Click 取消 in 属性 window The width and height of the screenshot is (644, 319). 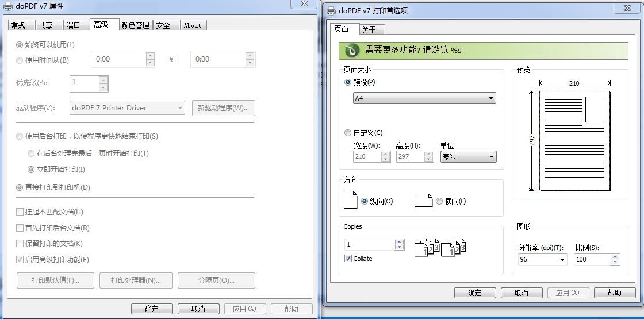coord(198,309)
